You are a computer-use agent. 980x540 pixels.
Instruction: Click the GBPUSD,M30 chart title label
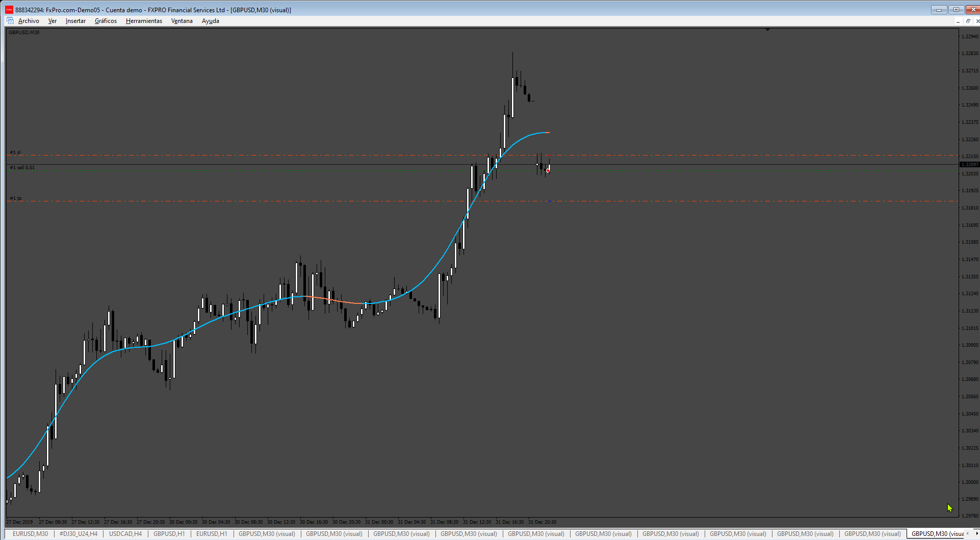click(24, 32)
